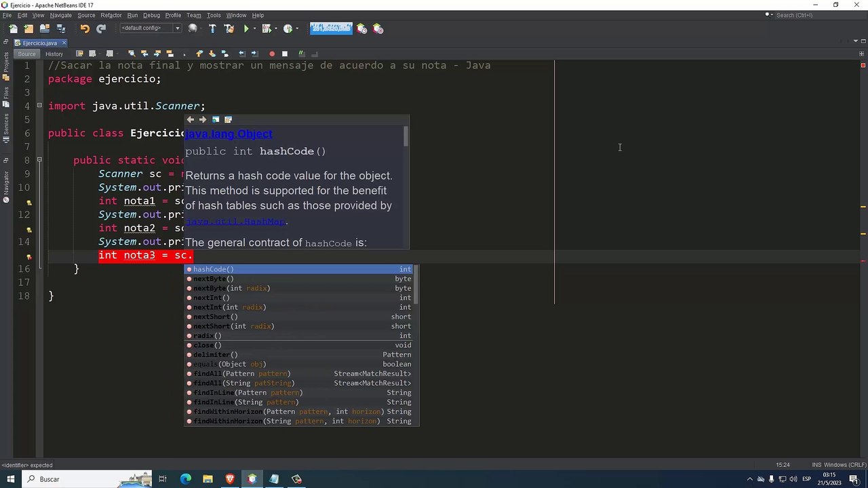
Task: Click the Find Selection magnifier icon
Action: 132,54
